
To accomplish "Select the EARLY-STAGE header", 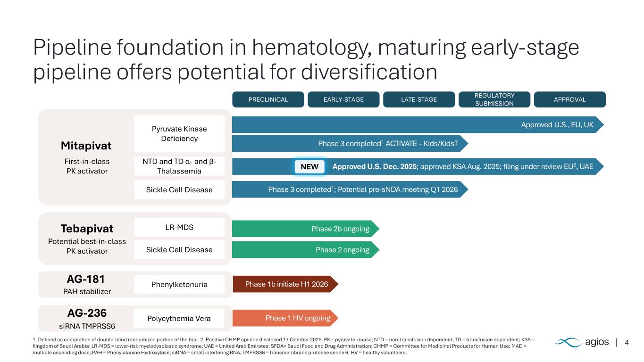I will pyautogui.click(x=343, y=99).
